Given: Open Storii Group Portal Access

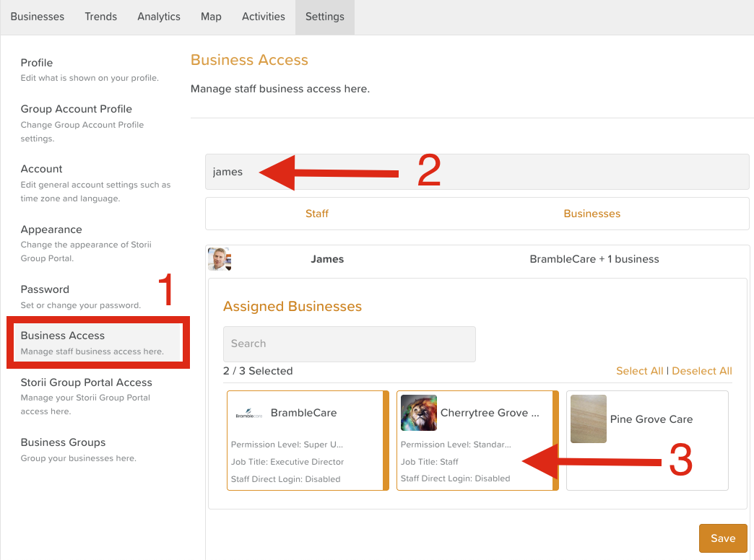Looking at the screenshot, I should click(87, 396).
